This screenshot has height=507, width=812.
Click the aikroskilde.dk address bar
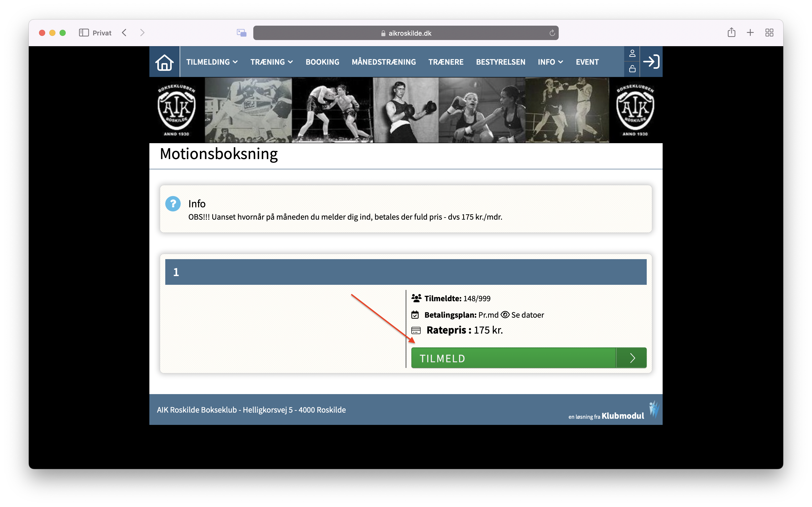(x=405, y=33)
